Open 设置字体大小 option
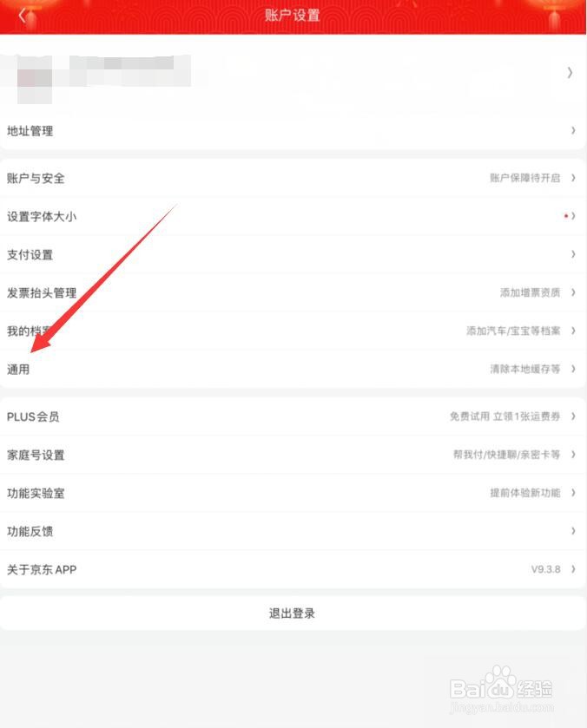This screenshot has width=587, height=728. click(x=293, y=216)
